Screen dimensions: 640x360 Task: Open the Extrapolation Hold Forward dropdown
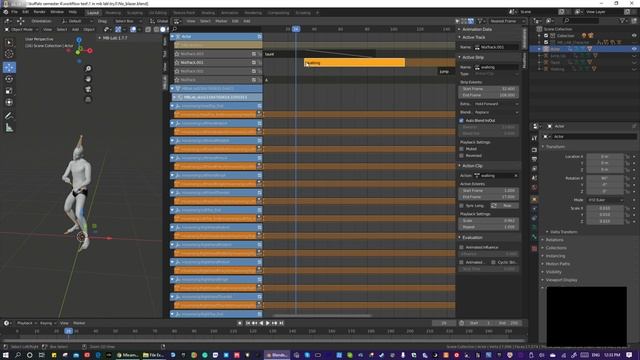496,104
